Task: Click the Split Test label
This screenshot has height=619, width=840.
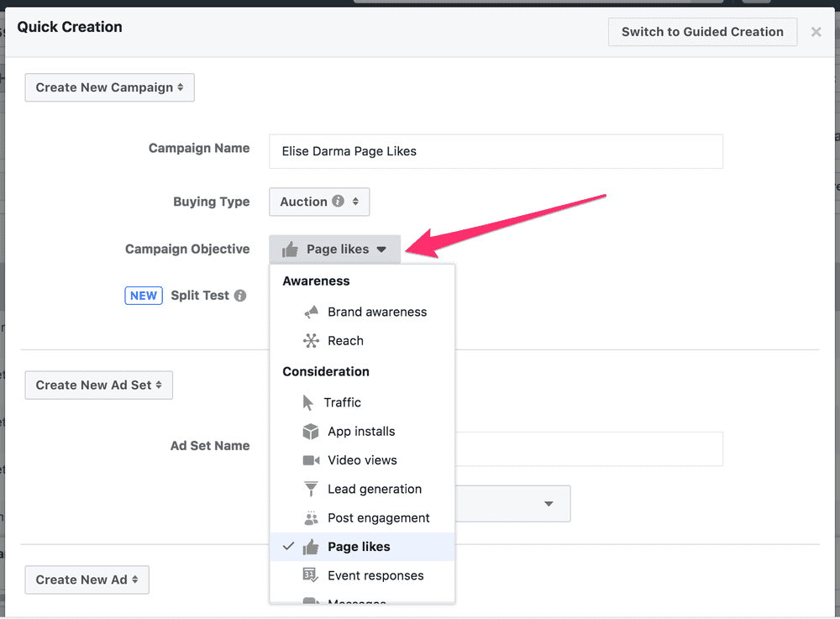Action: pyautogui.click(x=200, y=296)
